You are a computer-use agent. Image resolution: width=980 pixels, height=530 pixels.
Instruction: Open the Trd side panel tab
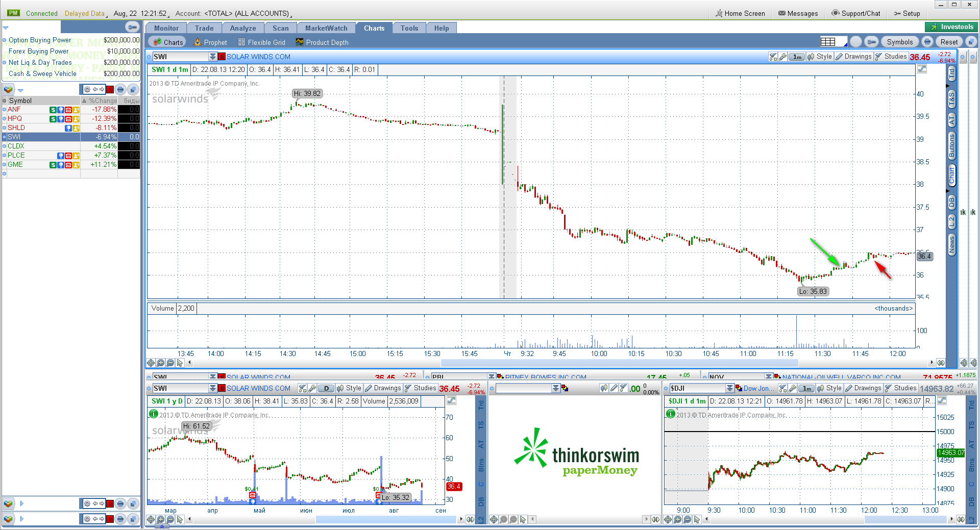pos(952,73)
